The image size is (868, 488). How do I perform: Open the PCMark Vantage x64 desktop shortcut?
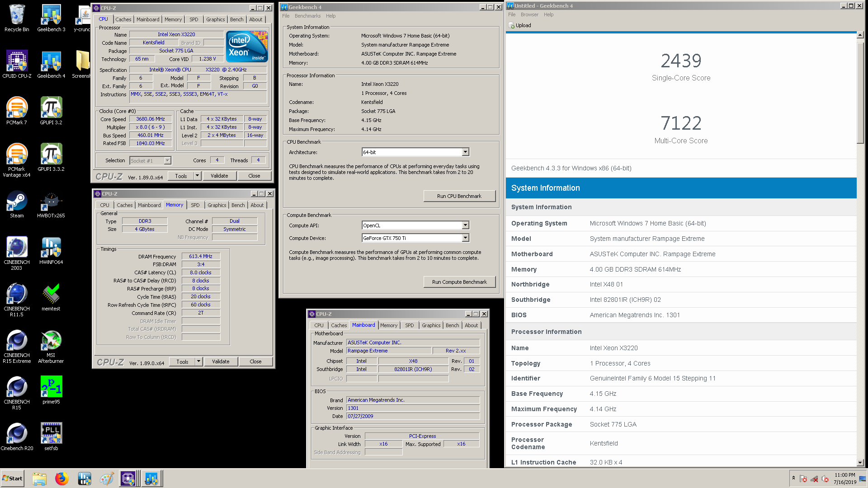click(17, 160)
